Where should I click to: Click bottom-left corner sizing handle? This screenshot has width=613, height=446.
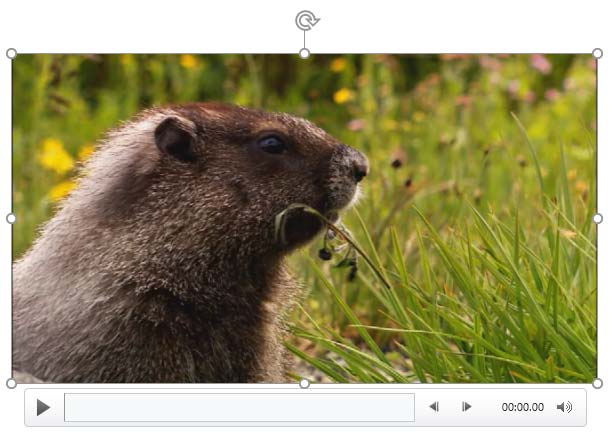(x=12, y=383)
